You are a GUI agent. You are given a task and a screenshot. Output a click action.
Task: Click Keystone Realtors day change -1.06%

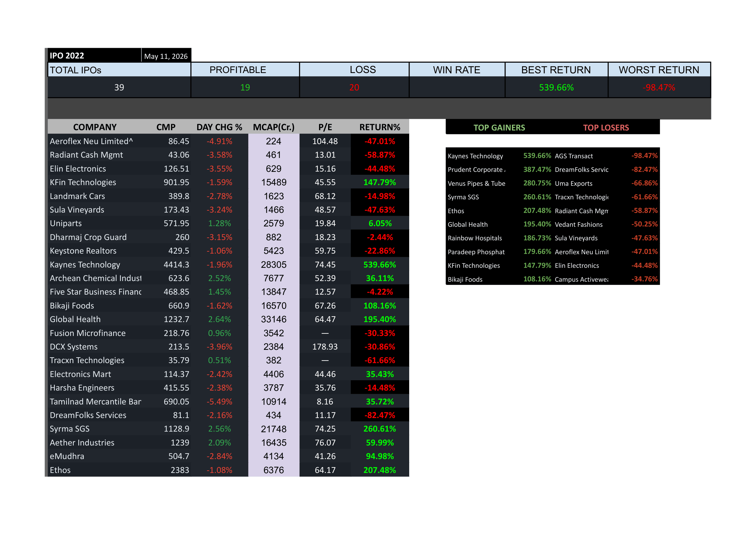(219, 251)
